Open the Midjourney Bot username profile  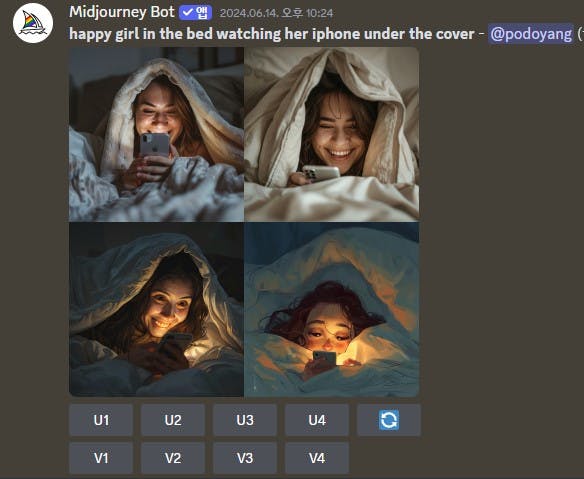click(122, 12)
